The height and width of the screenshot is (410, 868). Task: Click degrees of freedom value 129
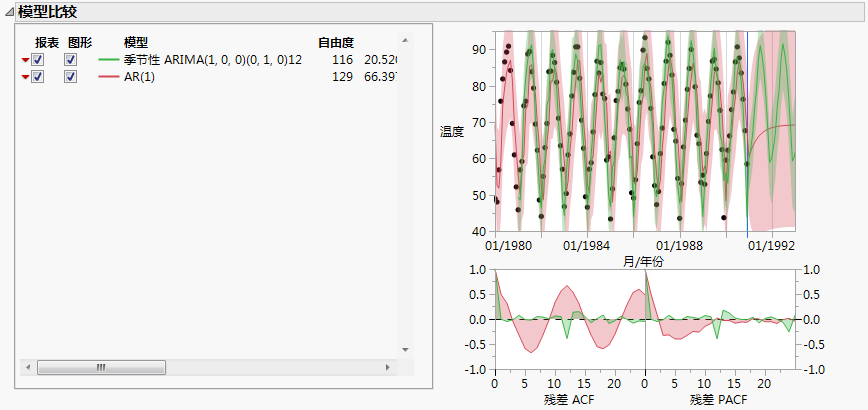343,77
